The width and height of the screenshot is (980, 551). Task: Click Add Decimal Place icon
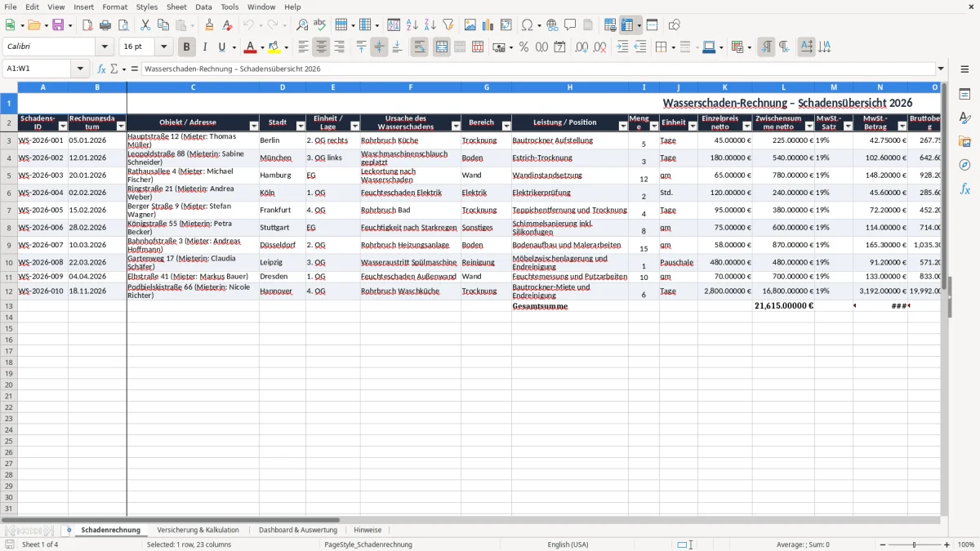click(582, 47)
